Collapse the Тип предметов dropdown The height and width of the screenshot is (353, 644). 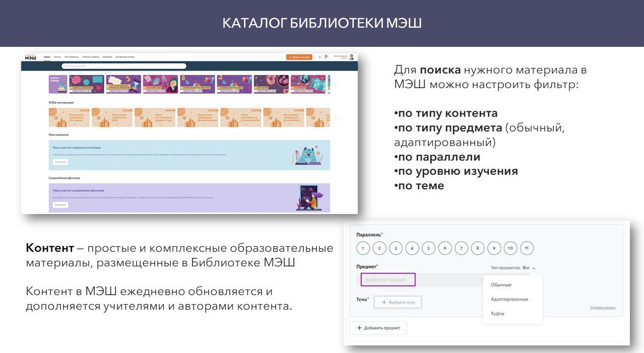coord(534,268)
